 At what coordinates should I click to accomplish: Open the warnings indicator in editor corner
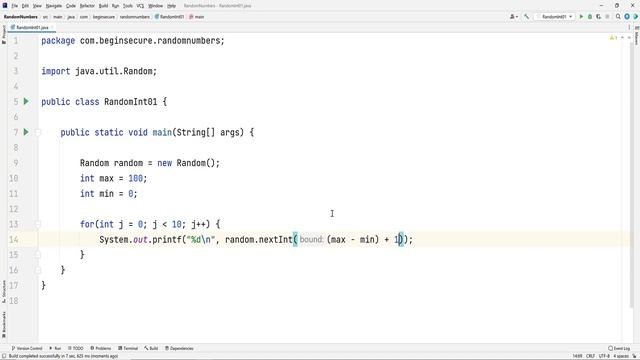[x=613, y=38]
